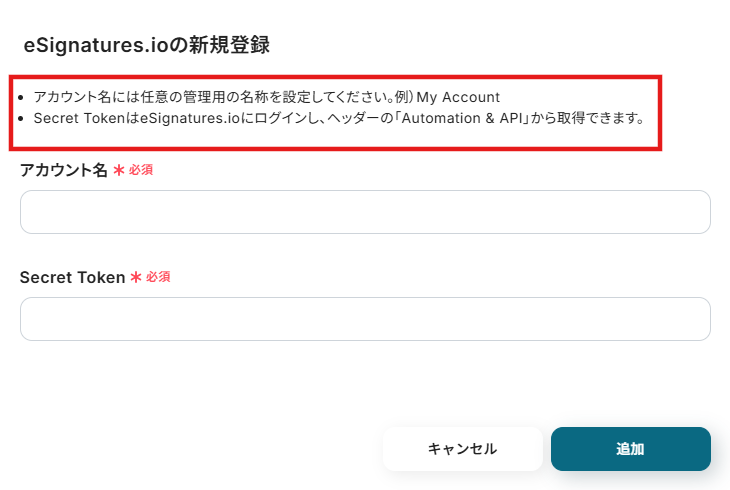This screenshot has height=490, width=730.
Task: Click the 'My Account' example text
Action: click(458, 97)
